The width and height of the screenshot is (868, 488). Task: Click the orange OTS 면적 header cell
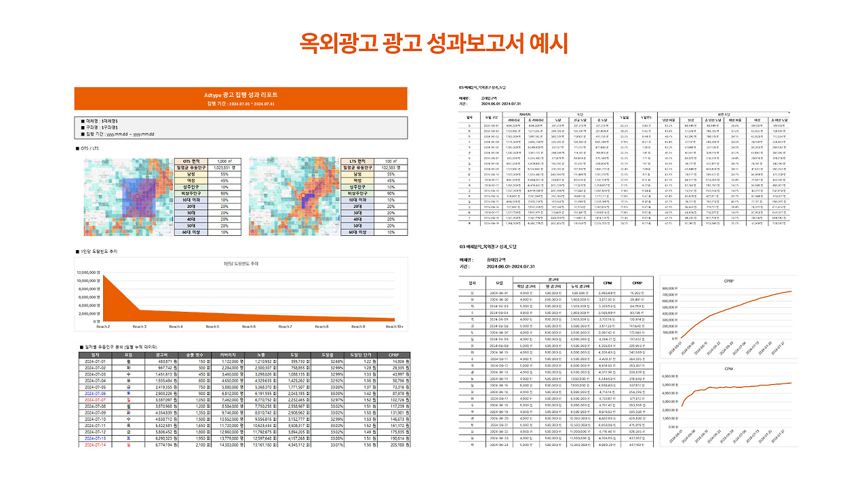tap(190, 161)
